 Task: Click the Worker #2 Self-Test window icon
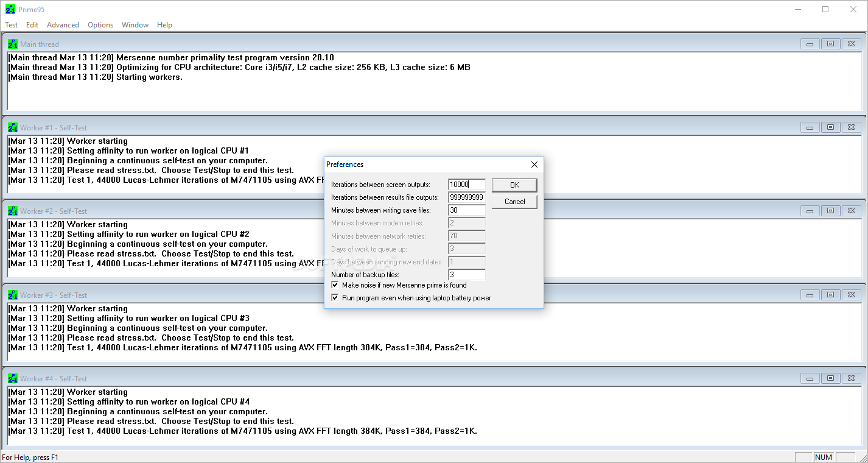pos(13,211)
